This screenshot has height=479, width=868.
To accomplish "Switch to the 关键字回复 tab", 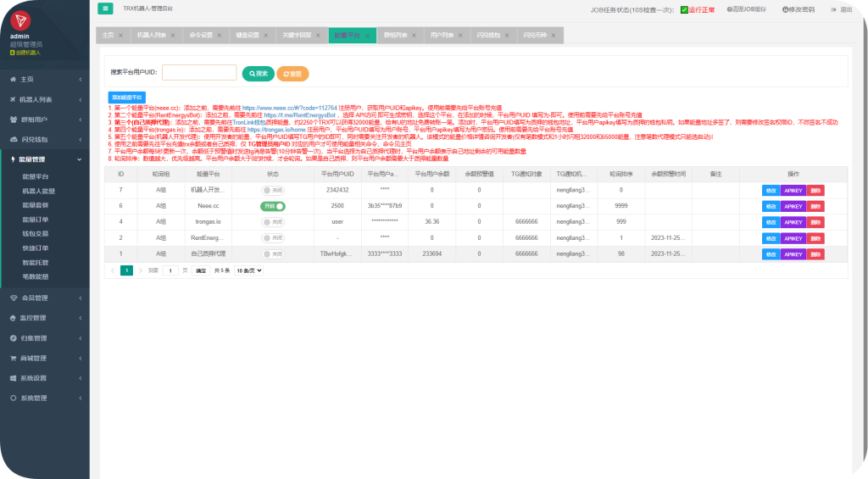I will tap(297, 36).
